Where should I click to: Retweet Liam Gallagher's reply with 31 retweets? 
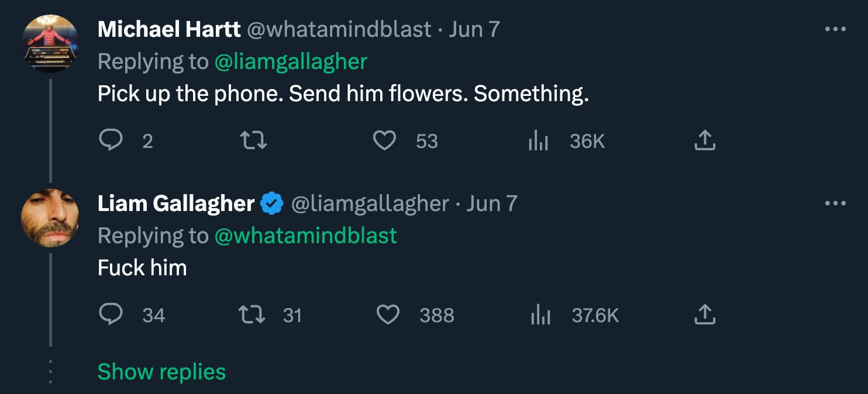click(x=254, y=315)
